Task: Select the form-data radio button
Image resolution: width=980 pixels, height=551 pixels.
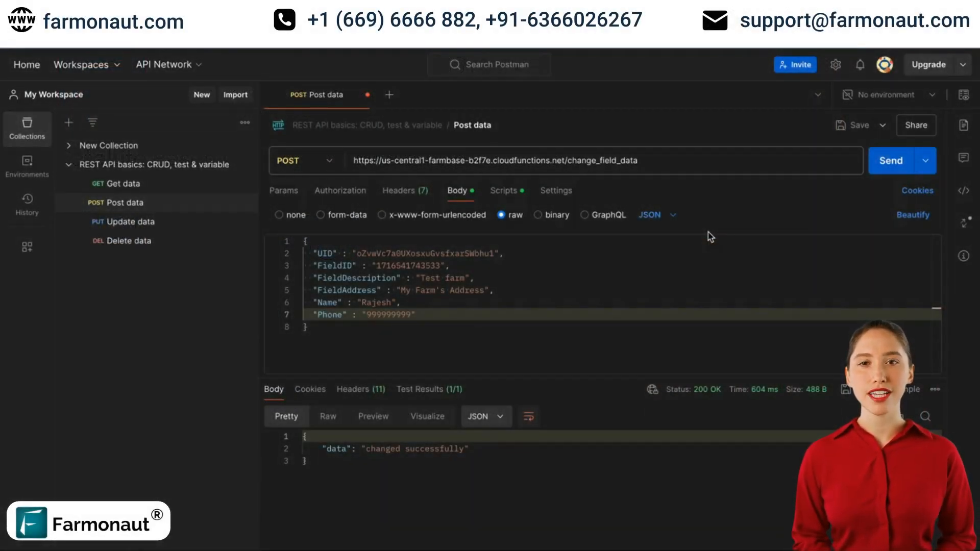Action: pyautogui.click(x=321, y=215)
